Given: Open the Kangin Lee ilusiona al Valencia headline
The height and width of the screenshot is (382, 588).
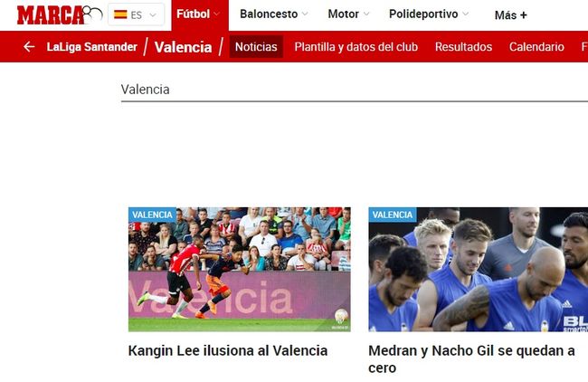Looking at the screenshot, I should pyautogui.click(x=228, y=351).
